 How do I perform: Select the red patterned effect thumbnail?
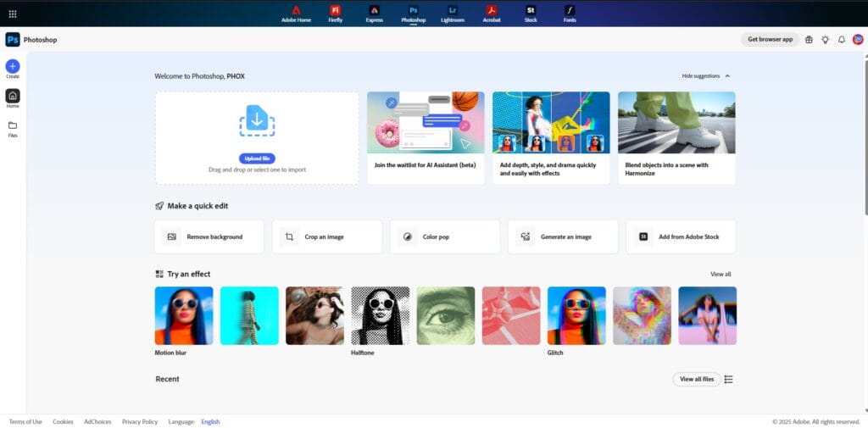(511, 315)
